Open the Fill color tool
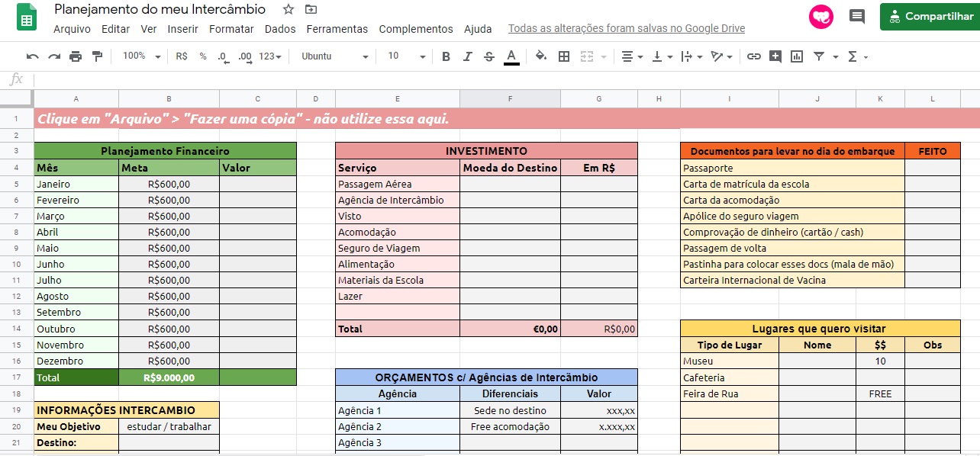The height and width of the screenshot is (456, 980). pos(539,56)
